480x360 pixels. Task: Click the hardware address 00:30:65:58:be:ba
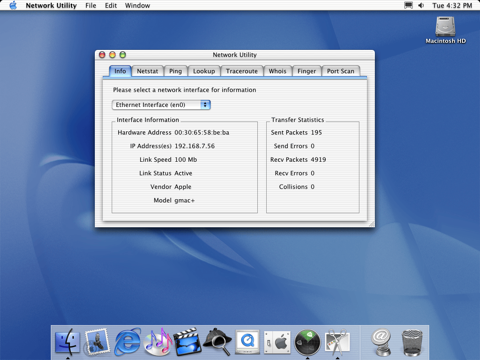tap(202, 132)
